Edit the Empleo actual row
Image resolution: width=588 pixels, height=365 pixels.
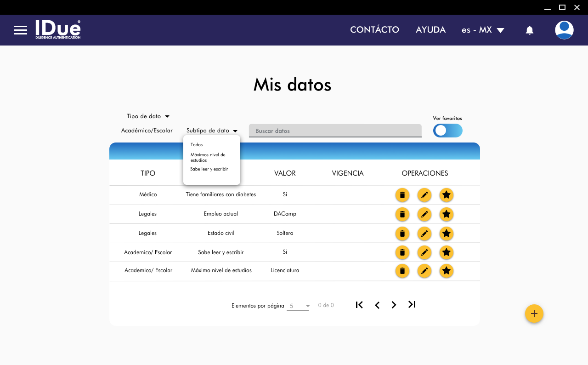point(424,214)
